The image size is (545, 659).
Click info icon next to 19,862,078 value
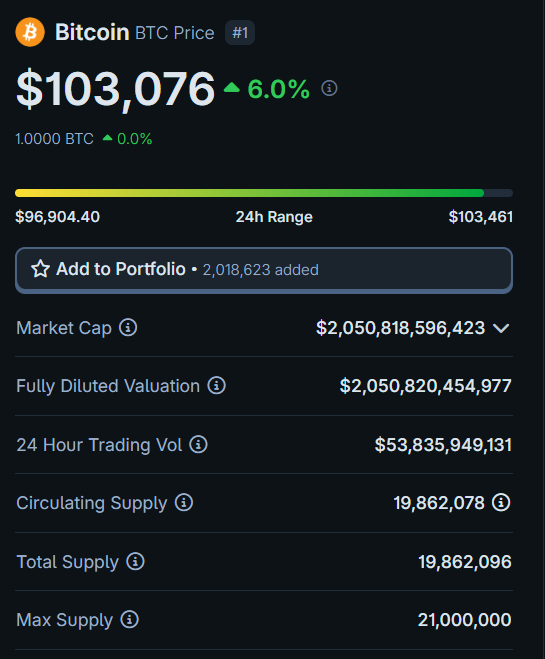click(501, 502)
